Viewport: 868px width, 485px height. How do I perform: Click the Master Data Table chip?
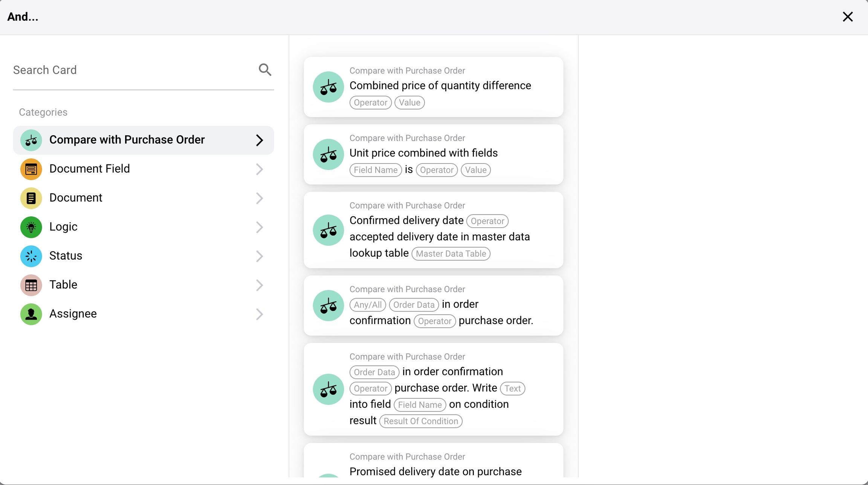pos(451,254)
